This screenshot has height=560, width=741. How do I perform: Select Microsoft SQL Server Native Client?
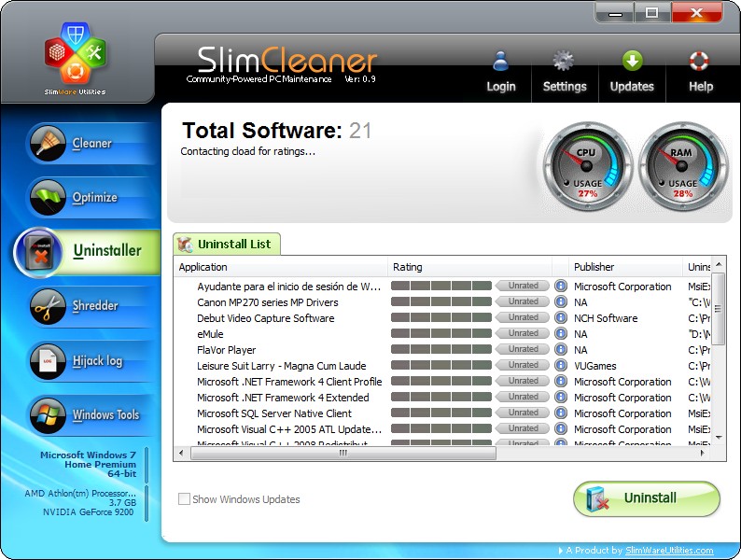(274, 413)
